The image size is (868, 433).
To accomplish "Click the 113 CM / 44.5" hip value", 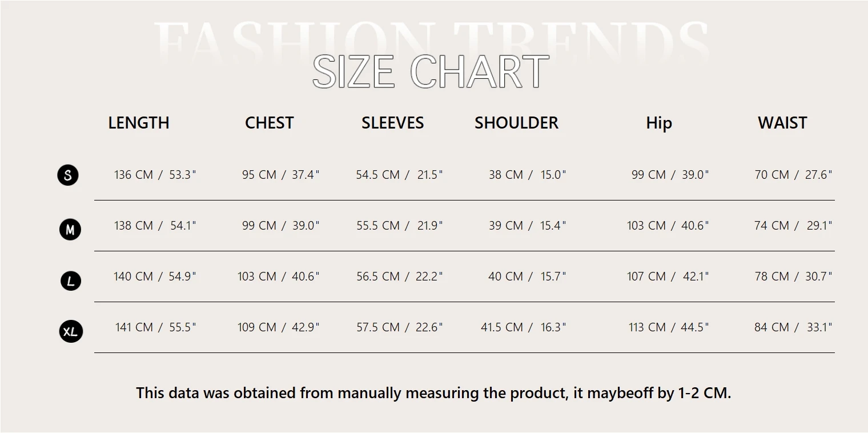I will 668,327.
